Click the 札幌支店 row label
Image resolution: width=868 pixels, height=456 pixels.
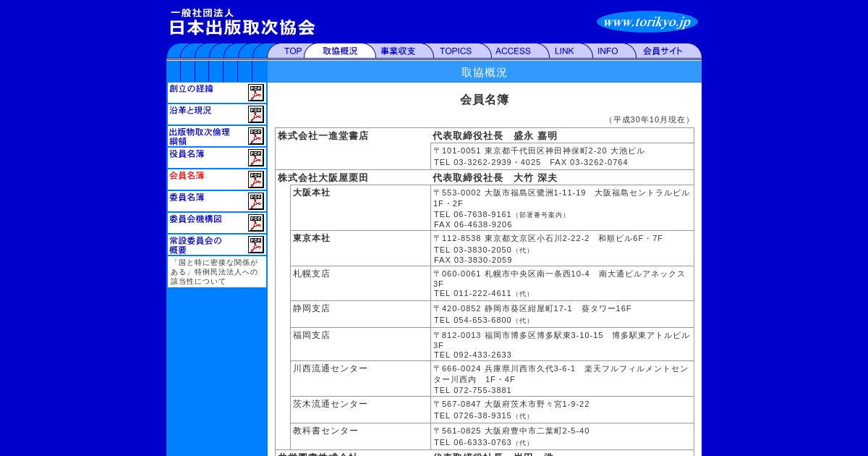click(x=311, y=274)
